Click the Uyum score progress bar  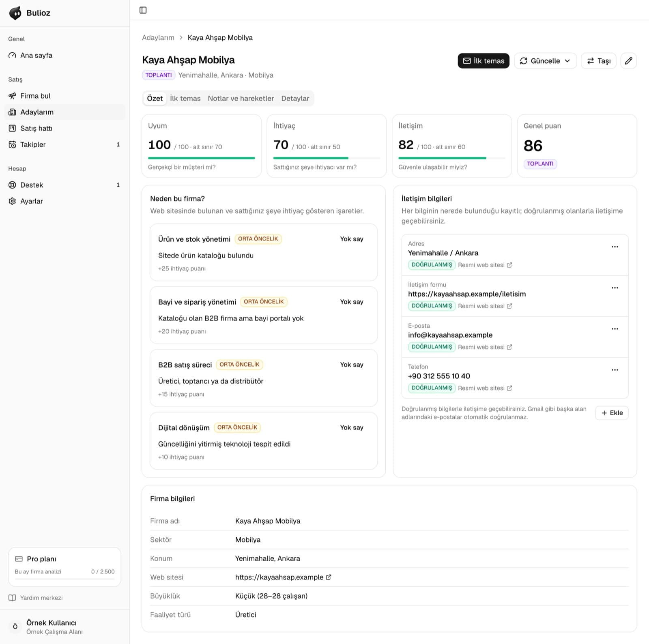202,158
